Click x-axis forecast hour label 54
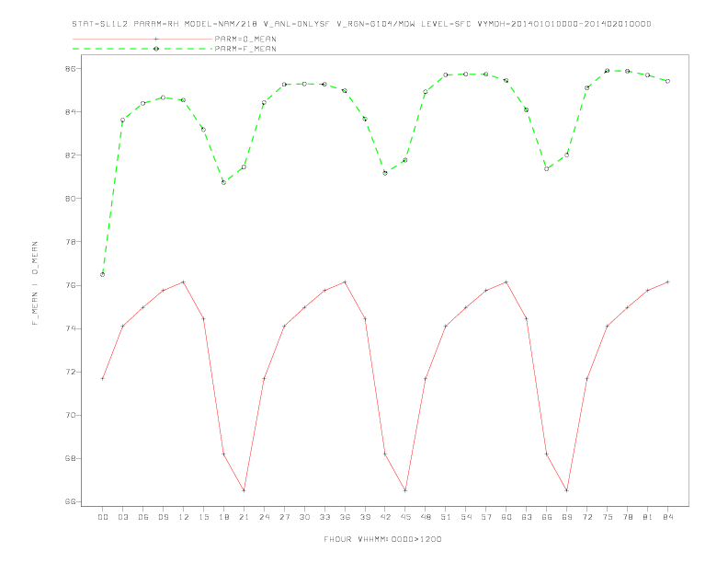The height and width of the screenshot is (563, 728). tap(466, 517)
